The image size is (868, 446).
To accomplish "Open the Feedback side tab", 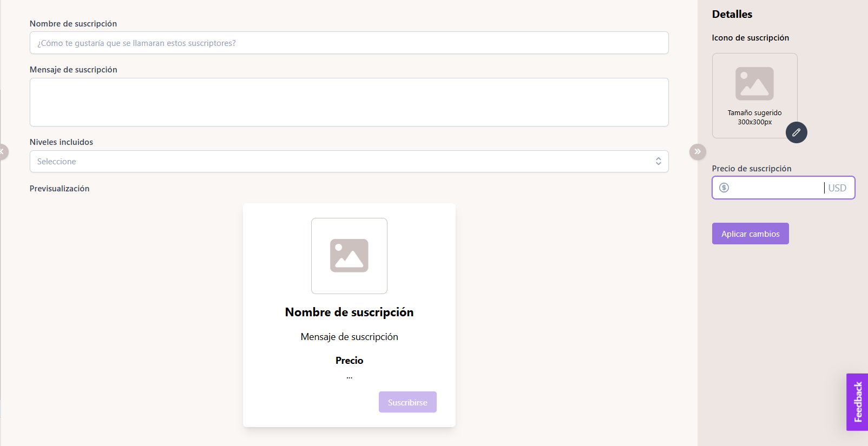I will point(857,402).
